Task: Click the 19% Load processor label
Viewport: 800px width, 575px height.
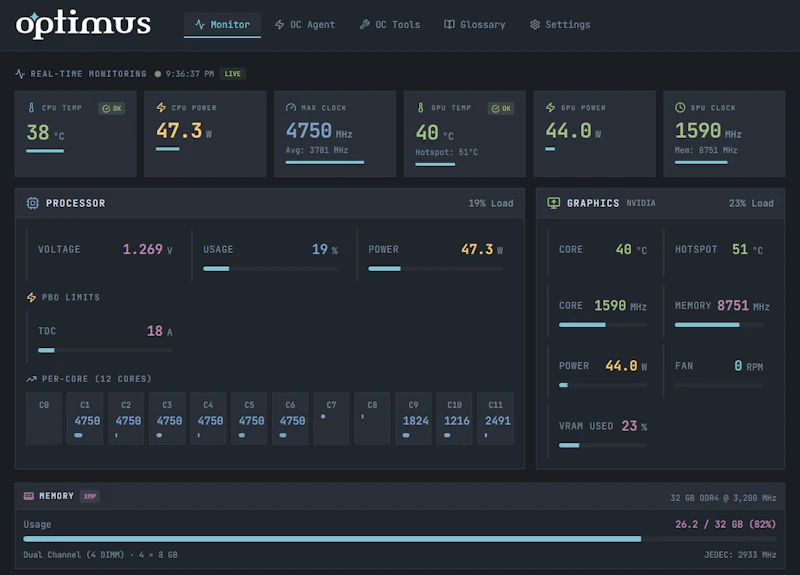Action: click(491, 203)
